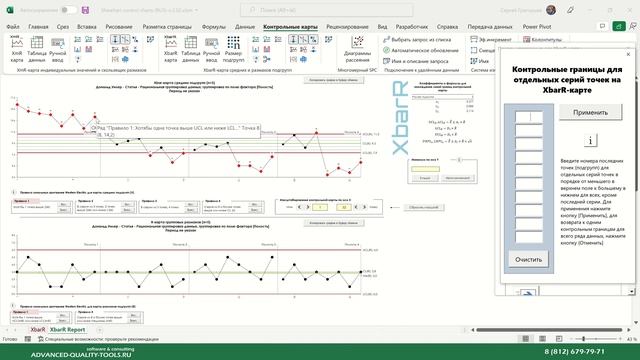
Task: Switch to Page Break Preview in status bar
Action: pos(559,339)
